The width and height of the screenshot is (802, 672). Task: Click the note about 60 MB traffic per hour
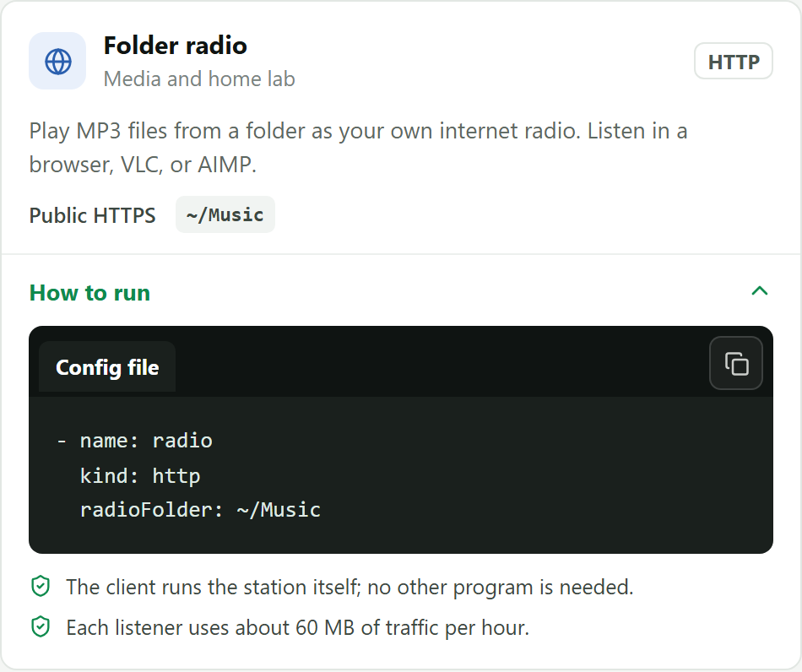pos(298,627)
